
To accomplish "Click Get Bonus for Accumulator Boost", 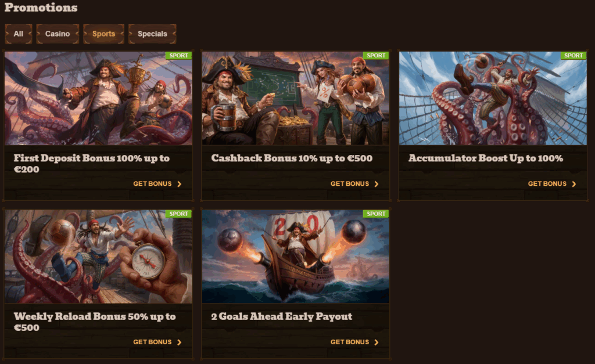I will (552, 184).
